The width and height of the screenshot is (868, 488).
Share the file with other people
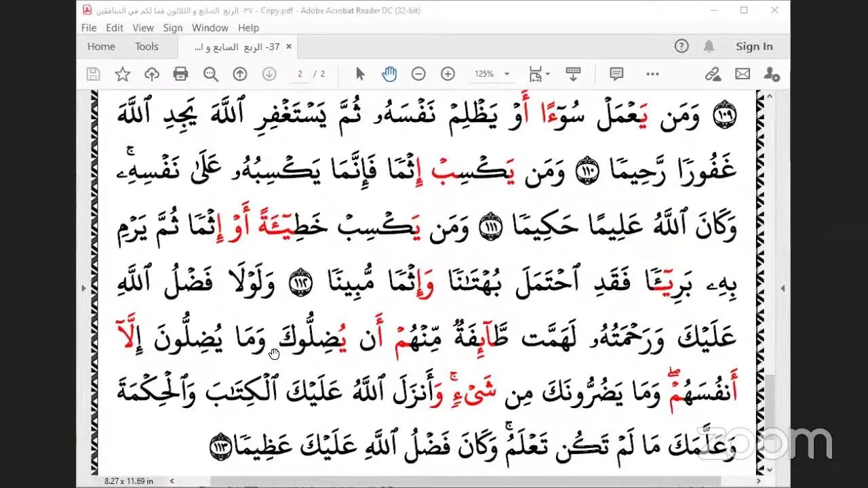click(772, 74)
